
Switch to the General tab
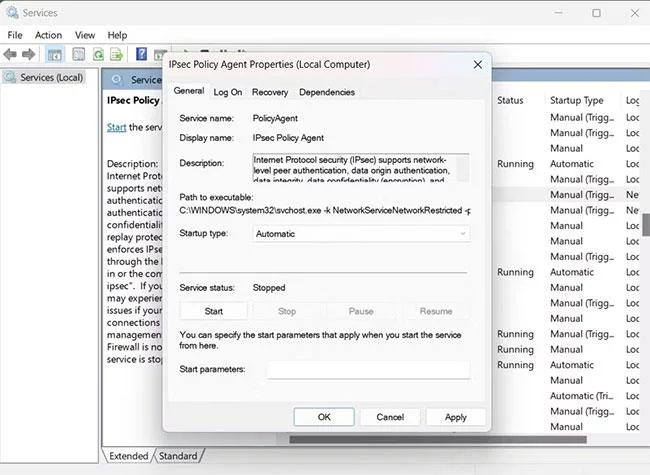click(x=189, y=91)
